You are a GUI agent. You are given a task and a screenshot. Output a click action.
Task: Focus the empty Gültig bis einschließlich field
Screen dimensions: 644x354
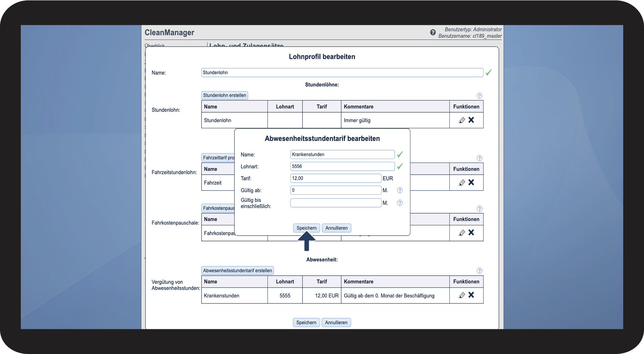pos(336,203)
